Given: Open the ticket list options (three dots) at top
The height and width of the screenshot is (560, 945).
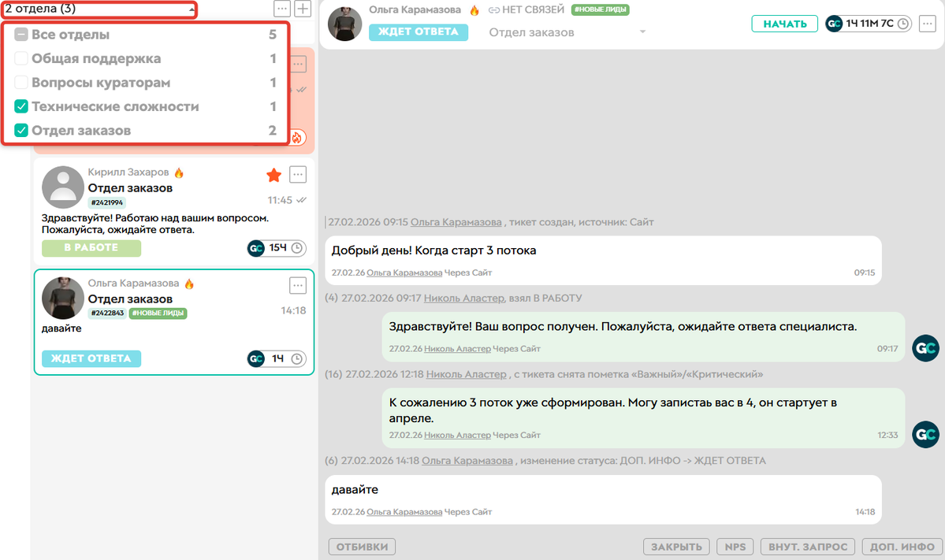Looking at the screenshot, I should [282, 9].
